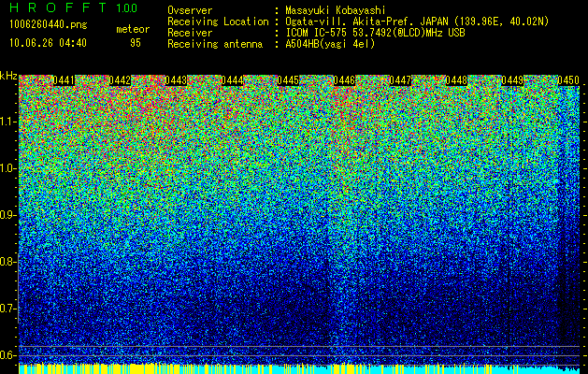Click the 0444 time marker
588x374 pixels.
[x=232, y=80]
